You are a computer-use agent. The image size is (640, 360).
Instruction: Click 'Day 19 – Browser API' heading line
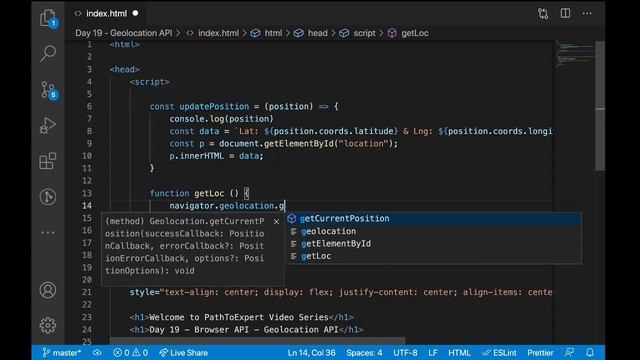[246, 329]
